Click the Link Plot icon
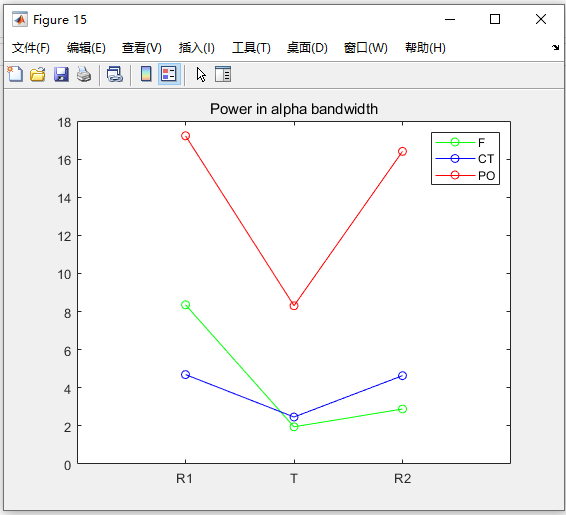 pyautogui.click(x=115, y=74)
